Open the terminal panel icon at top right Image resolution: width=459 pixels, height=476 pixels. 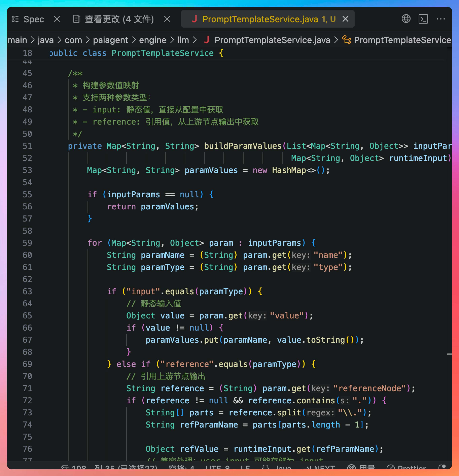pos(423,19)
